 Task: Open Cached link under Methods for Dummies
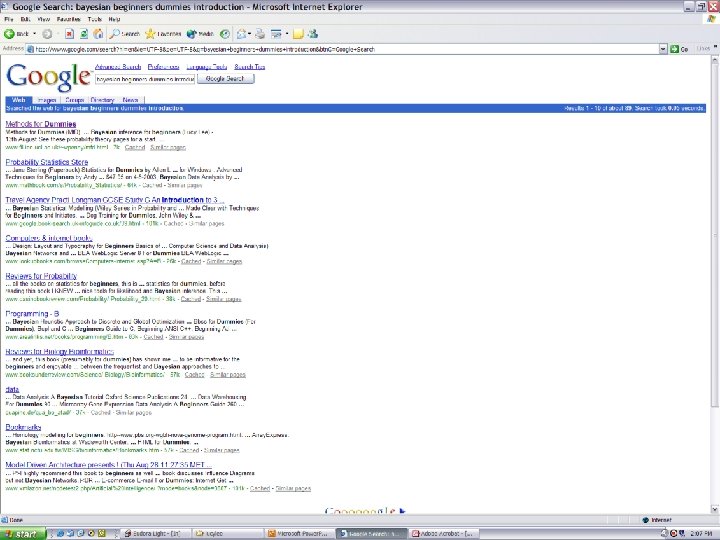(135, 147)
